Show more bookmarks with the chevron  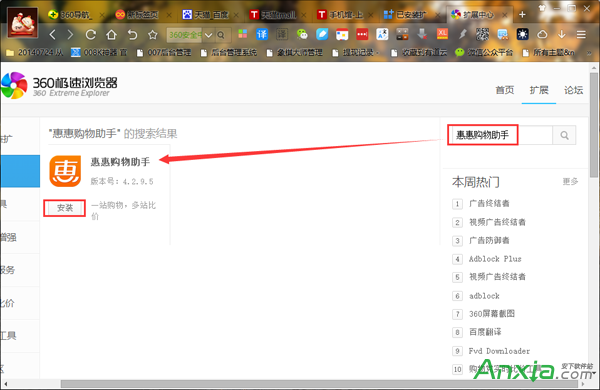589,53
